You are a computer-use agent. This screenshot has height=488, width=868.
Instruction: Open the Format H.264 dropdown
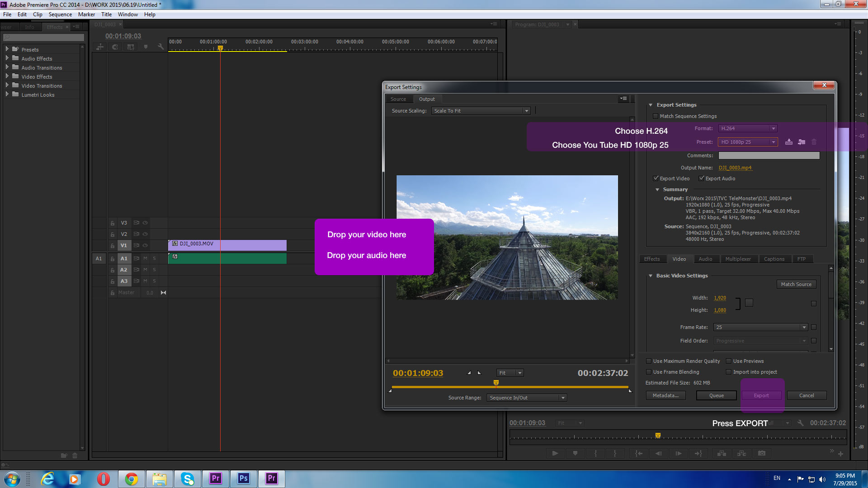point(748,128)
